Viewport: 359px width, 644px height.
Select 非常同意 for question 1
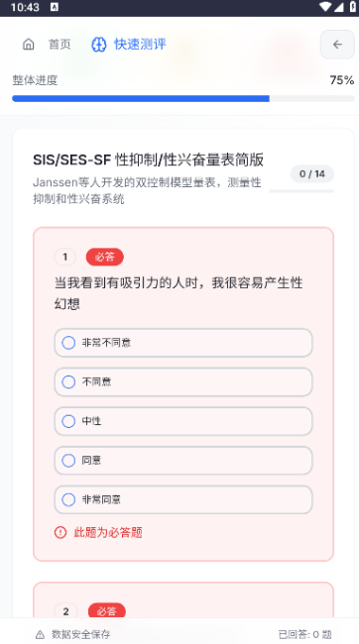coord(183,499)
